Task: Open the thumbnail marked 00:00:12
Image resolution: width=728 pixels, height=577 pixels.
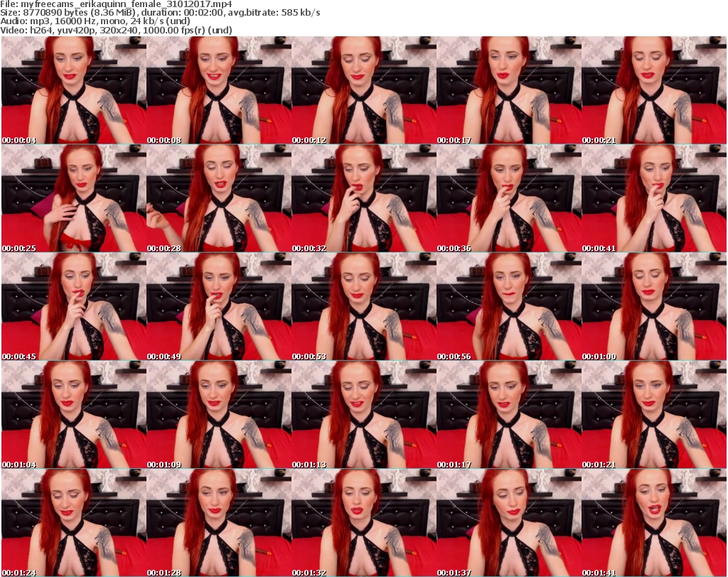Action: (363, 90)
